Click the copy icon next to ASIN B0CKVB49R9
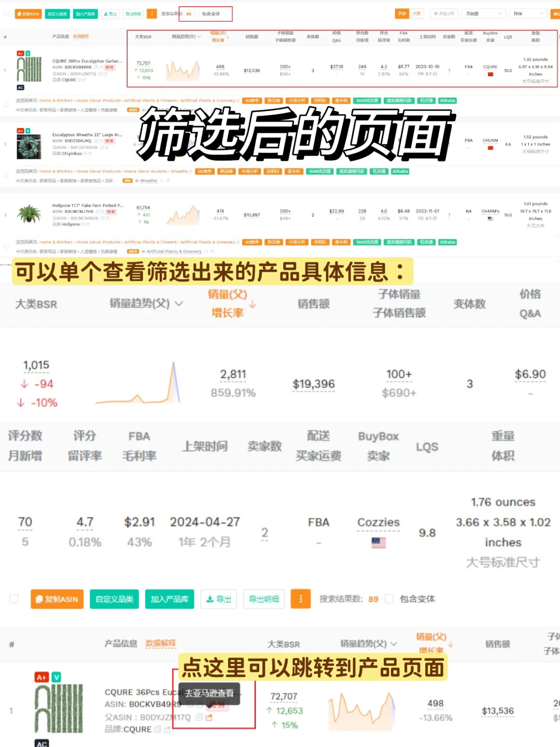This screenshot has height=747, width=560. click(96, 67)
